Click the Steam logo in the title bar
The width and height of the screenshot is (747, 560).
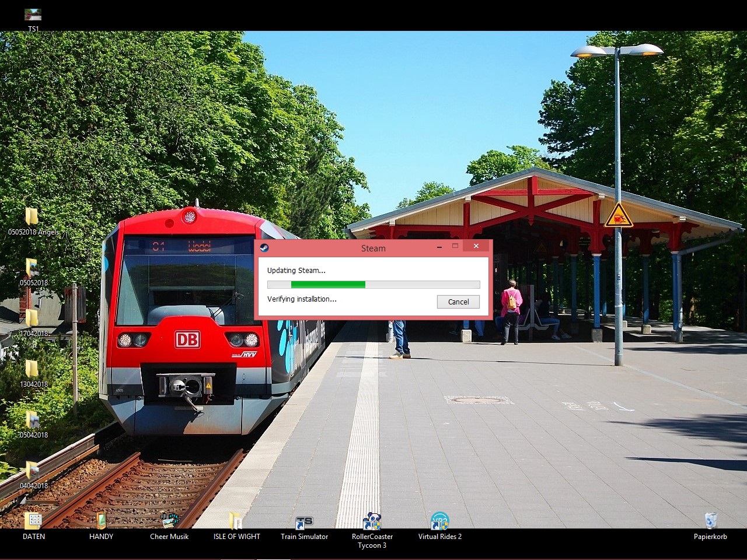tap(264, 247)
